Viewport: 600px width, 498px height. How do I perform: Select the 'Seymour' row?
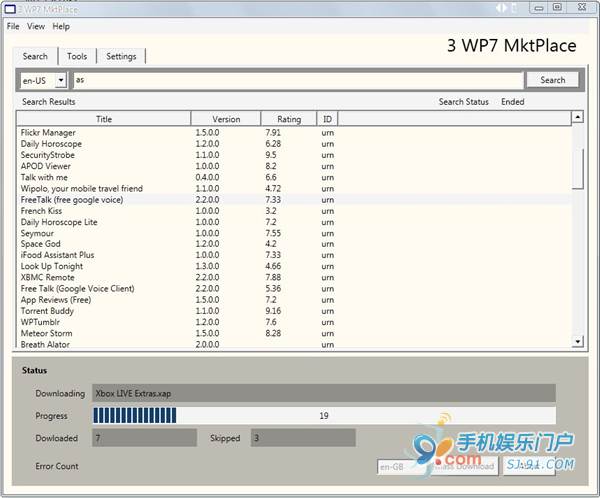coord(294,233)
